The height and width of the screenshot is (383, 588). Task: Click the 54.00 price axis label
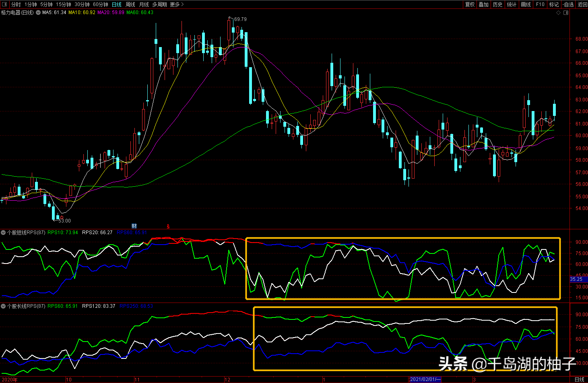[x=582, y=208]
